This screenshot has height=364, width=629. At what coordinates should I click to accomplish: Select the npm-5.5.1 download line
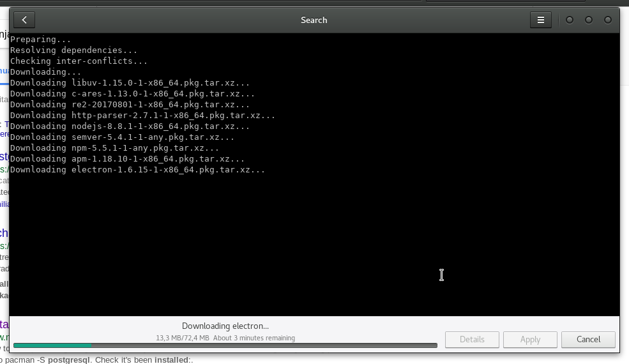coord(114,148)
